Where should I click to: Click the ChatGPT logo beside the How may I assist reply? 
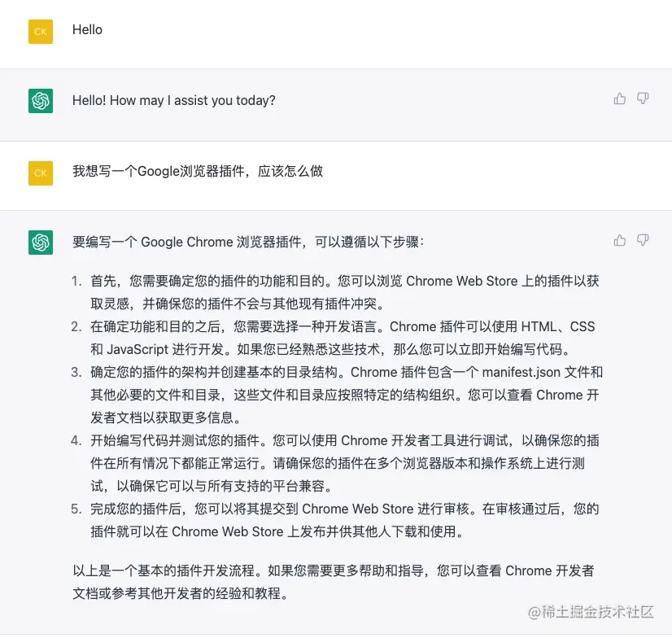pos(41,101)
